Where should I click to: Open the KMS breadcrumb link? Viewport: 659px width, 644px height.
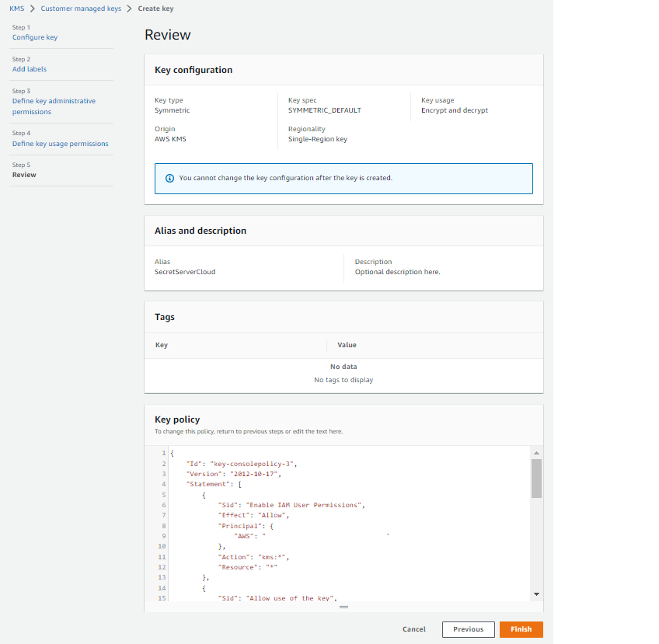point(16,9)
